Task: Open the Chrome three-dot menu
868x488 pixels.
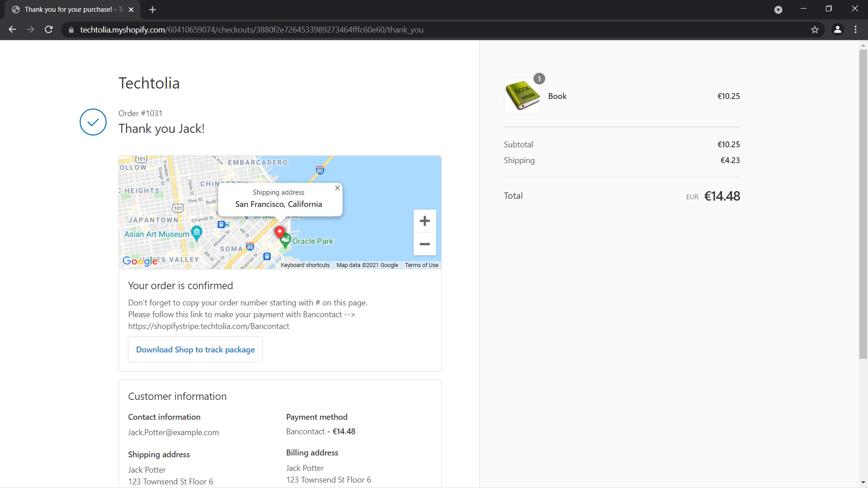Action: click(x=856, y=30)
